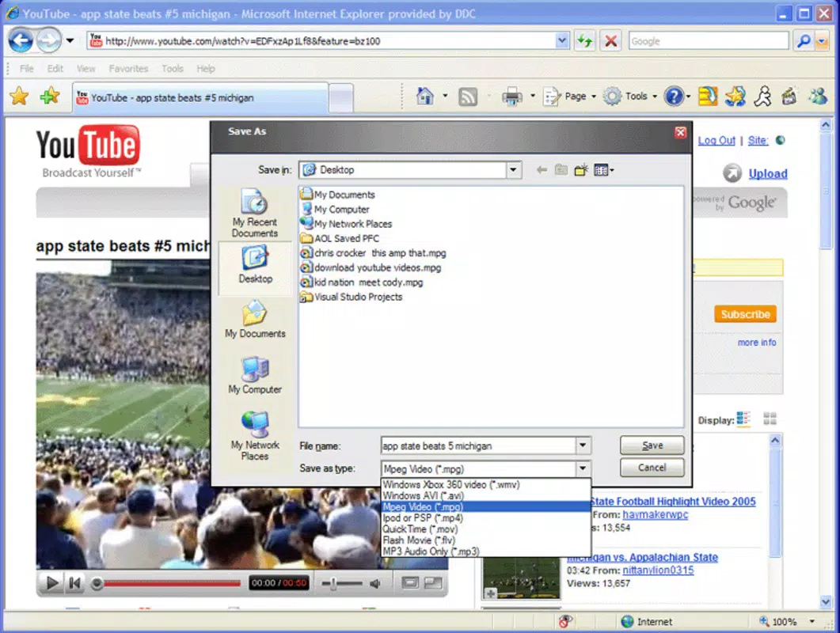Select My Recent Documents in places bar
This screenshot has height=633, width=840.
click(255, 213)
